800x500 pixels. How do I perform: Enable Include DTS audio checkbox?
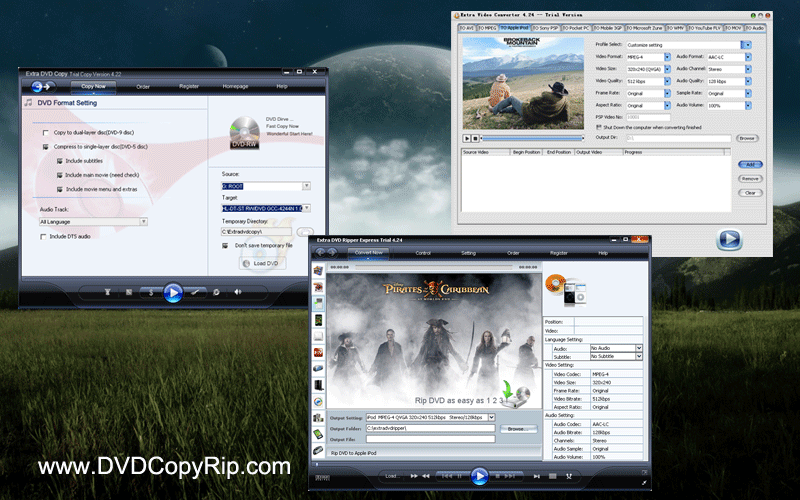(43, 237)
